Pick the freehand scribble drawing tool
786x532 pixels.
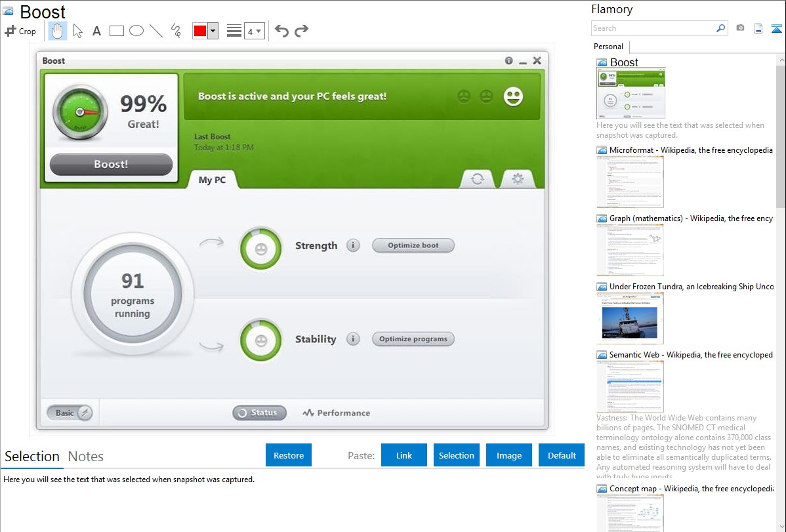176,31
